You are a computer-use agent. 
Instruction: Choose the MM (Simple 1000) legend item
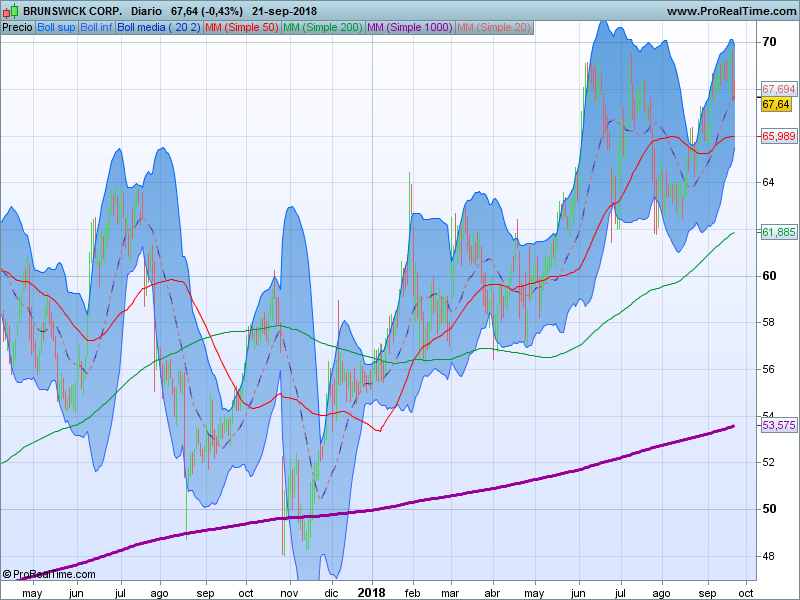[x=410, y=28]
